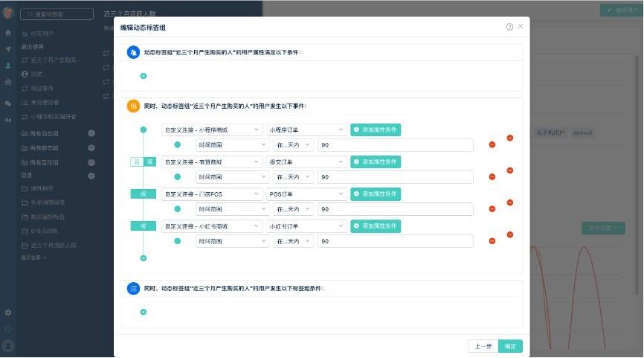Screen dimensions: 644x358
Task: Open the 提交订单 event dropdown
Action: (x=306, y=162)
